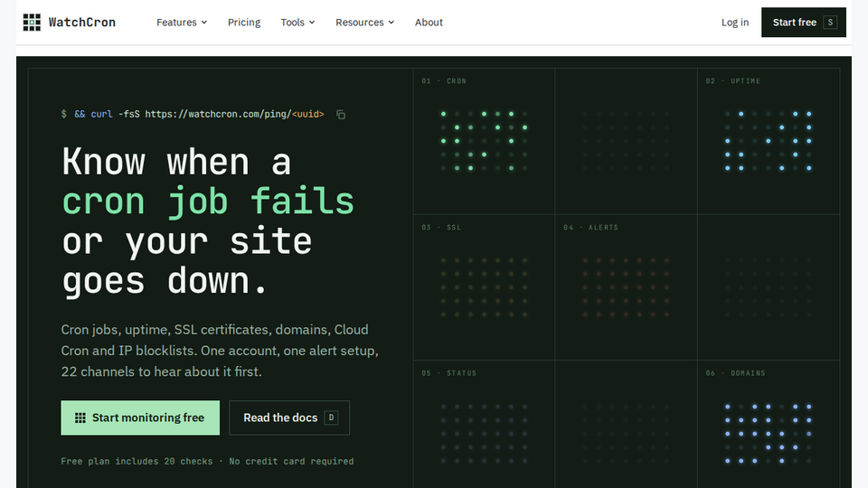Expand the Resources dropdown menu
This screenshot has width=868, height=488.
pyautogui.click(x=364, y=22)
